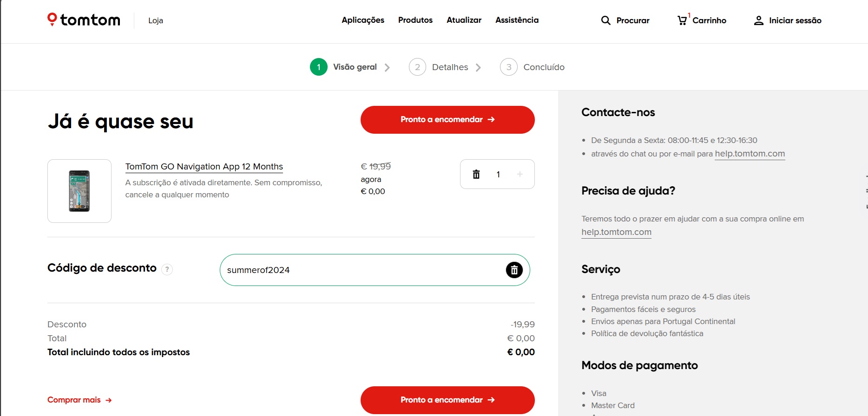868x416 pixels.
Task: Open TomTom GO Navigation App product thumbnail
Action: 79,191
